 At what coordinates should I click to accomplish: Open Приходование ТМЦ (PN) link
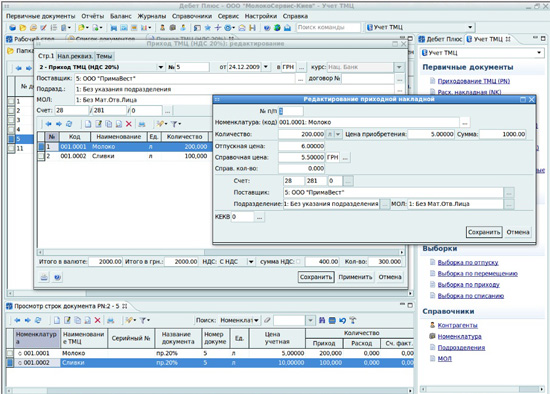click(474, 81)
